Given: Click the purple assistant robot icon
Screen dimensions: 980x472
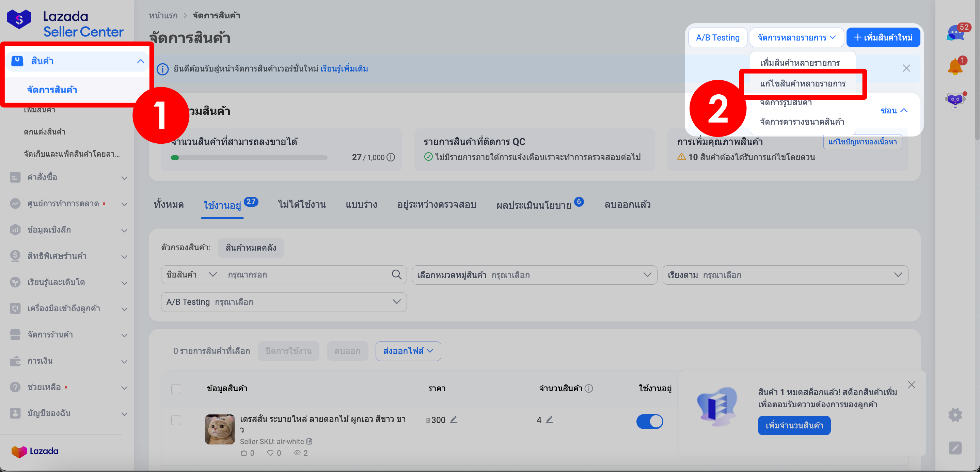Looking at the screenshot, I should [955, 100].
